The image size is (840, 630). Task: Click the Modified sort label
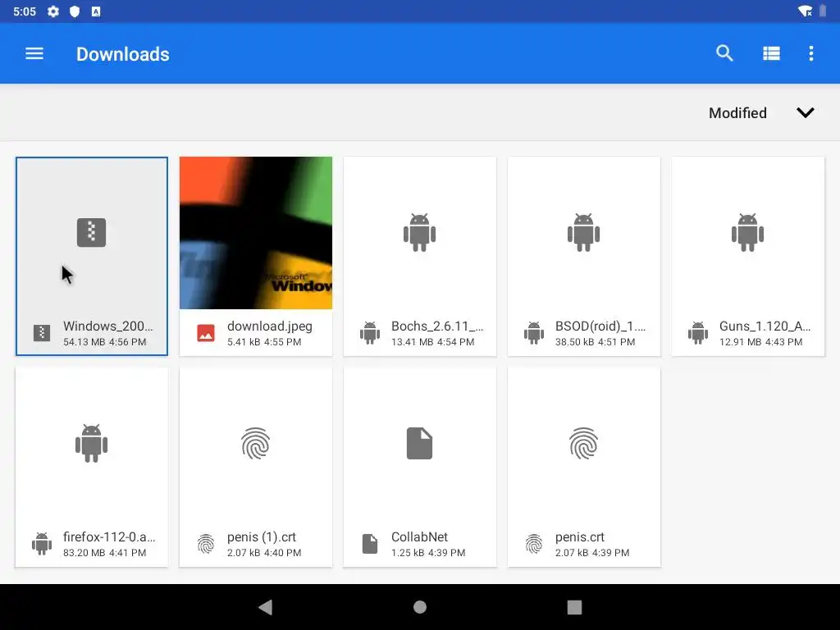(x=737, y=113)
